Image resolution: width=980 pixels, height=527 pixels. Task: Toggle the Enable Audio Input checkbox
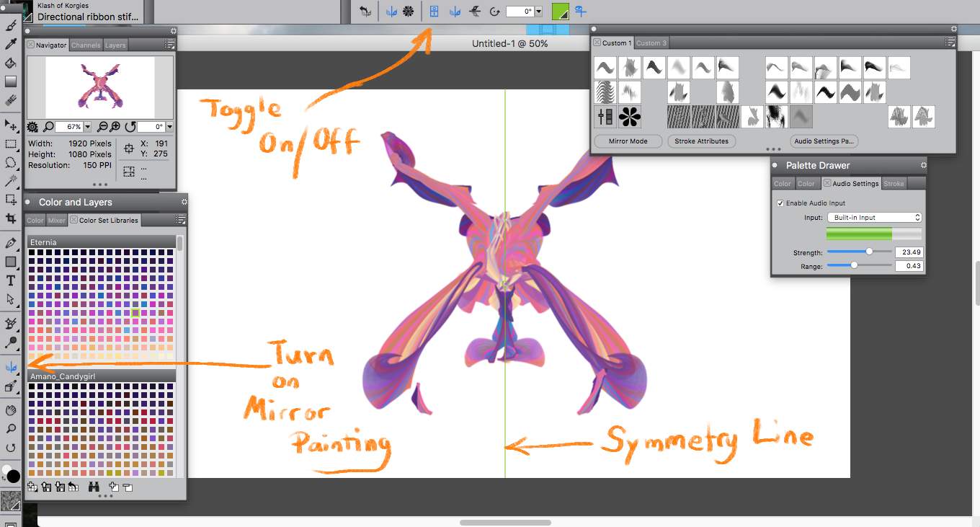[780, 203]
